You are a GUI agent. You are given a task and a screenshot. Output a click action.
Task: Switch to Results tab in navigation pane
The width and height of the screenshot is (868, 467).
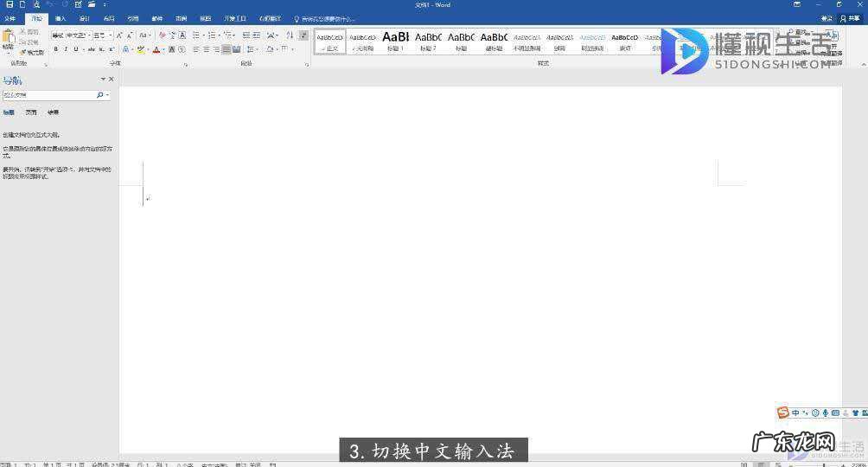pos(53,112)
